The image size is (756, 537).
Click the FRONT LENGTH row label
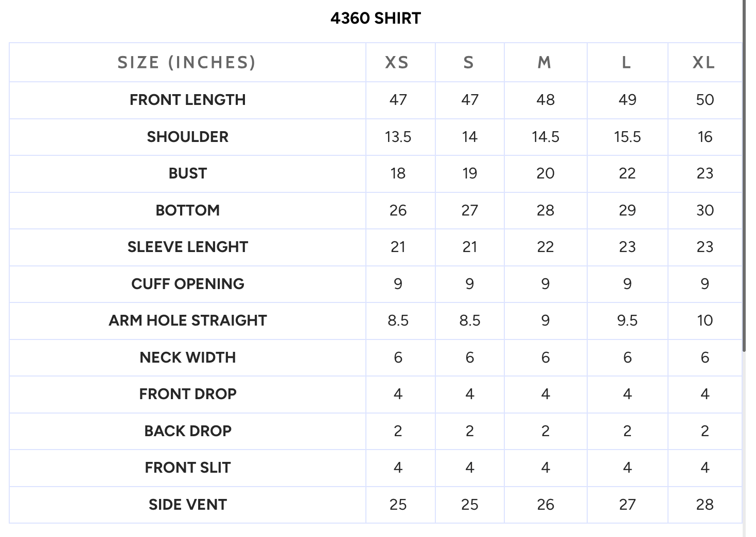pos(187,100)
